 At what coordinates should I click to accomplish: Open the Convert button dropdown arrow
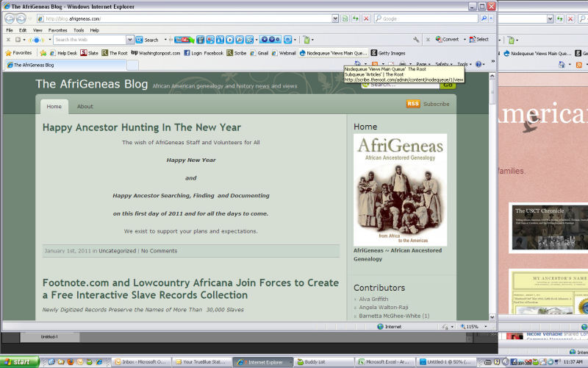[465, 40]
